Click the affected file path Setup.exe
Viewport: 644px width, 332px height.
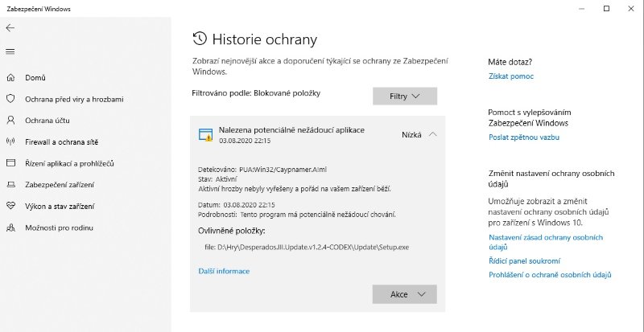click(x=307, y=247)
